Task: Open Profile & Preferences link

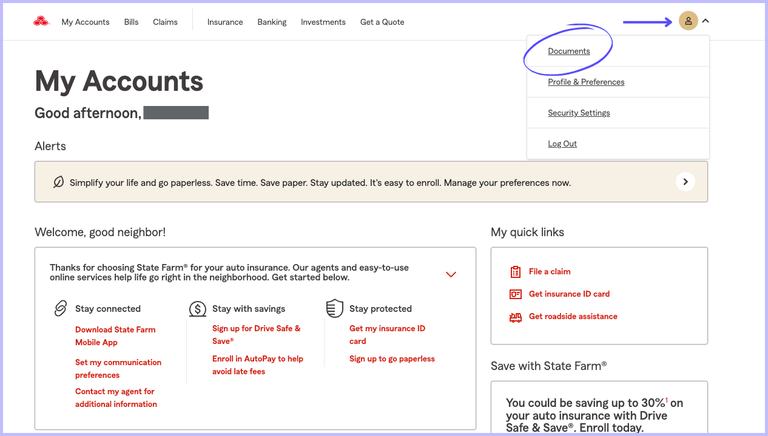Action: (586, 82)
